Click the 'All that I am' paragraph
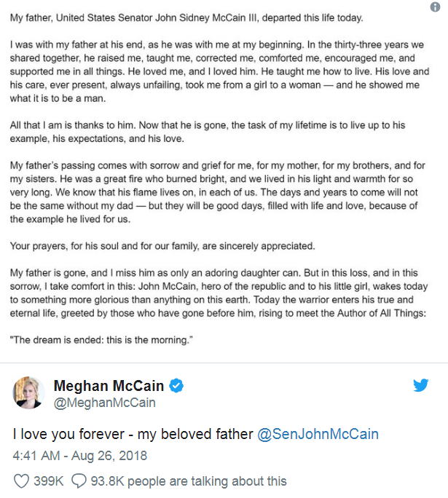 click(x=208, y=132)
